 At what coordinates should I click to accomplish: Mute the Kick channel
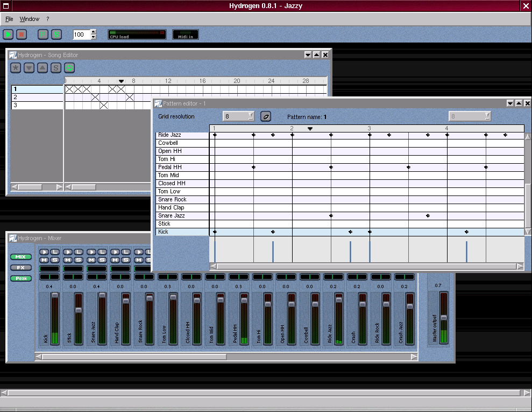[44, 260]
